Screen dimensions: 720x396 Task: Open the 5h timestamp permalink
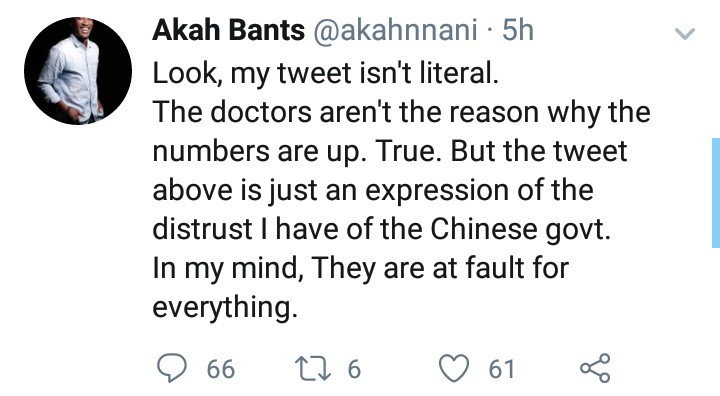518,30
